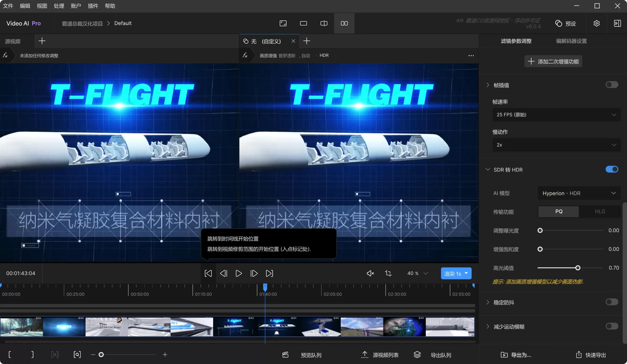Click 导出为... export as button
Image resolution: width=627 pixels, height=364 pixels.
(x=516, y=355)
